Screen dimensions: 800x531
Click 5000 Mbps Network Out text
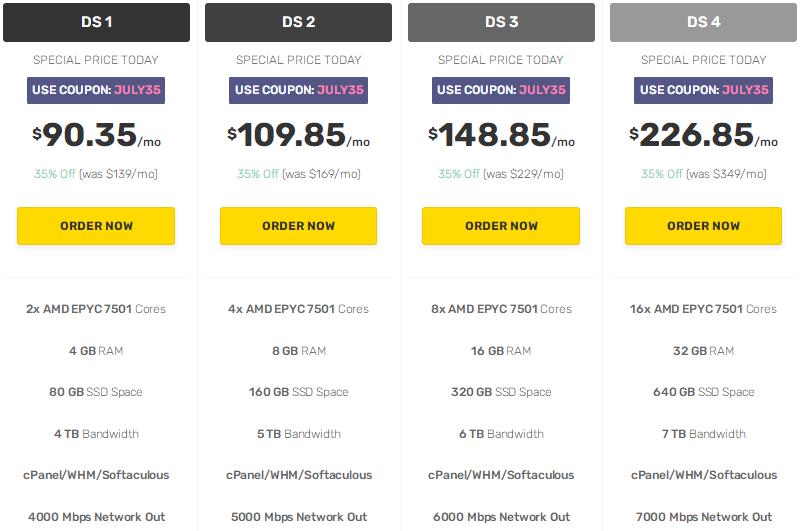pyautogui.click(x=299, y=517)
